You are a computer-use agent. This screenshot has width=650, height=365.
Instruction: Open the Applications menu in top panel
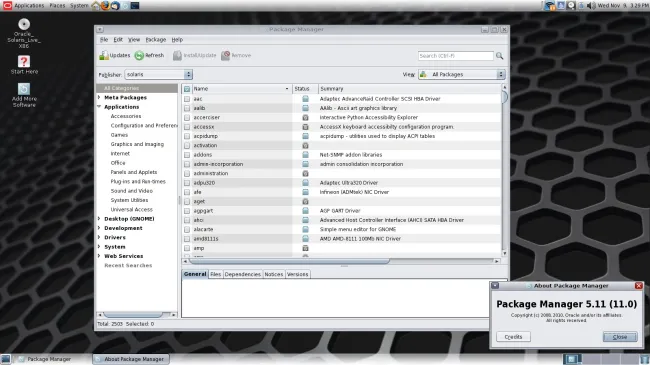29,6
